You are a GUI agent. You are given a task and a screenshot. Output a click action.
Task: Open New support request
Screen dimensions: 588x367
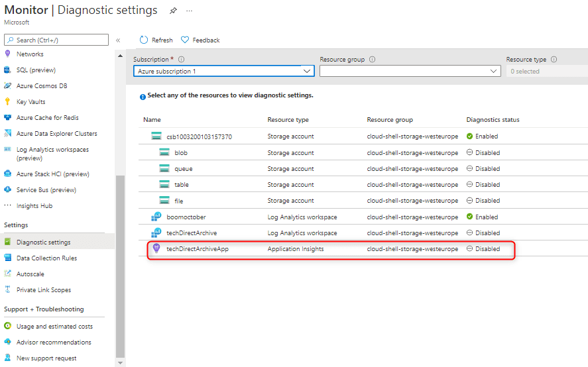click(46, 358)
